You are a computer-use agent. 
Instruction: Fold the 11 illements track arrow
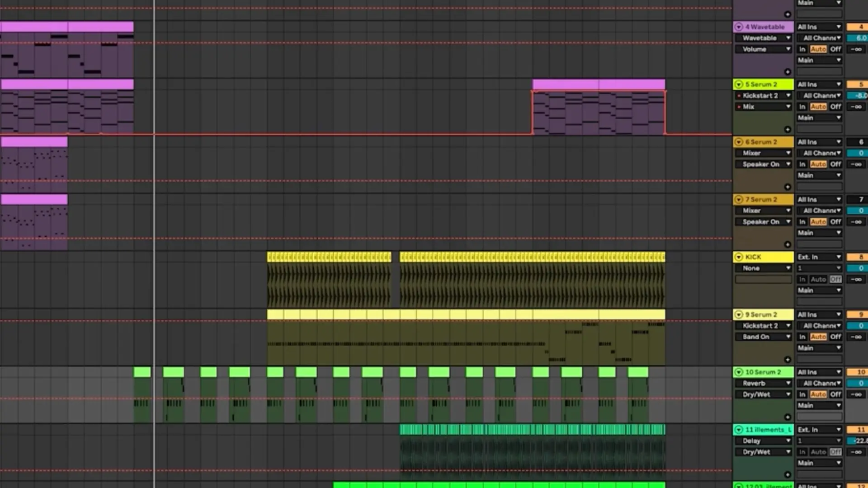coord(739,430)
